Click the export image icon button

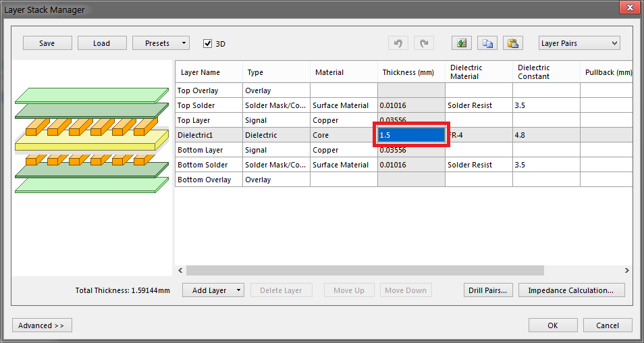[462, 43]
